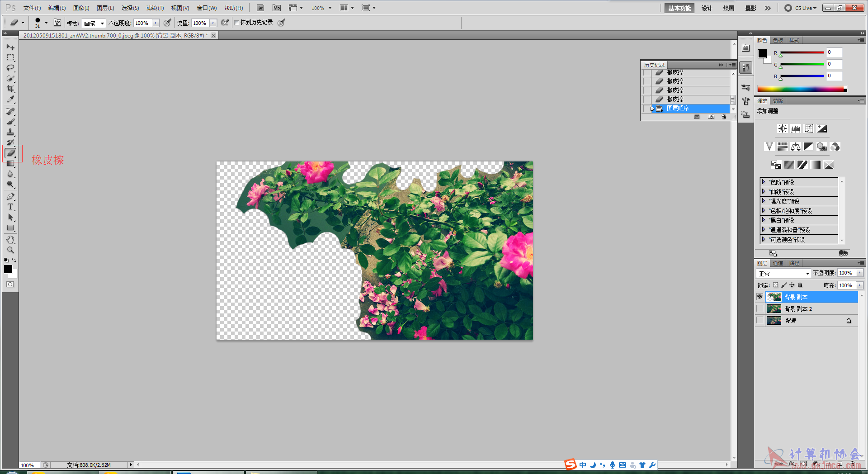Image resolution: width=868 pixels, height=474 pixels.
Task: Select the Eyedropper tool
Action: pos(10,99)
